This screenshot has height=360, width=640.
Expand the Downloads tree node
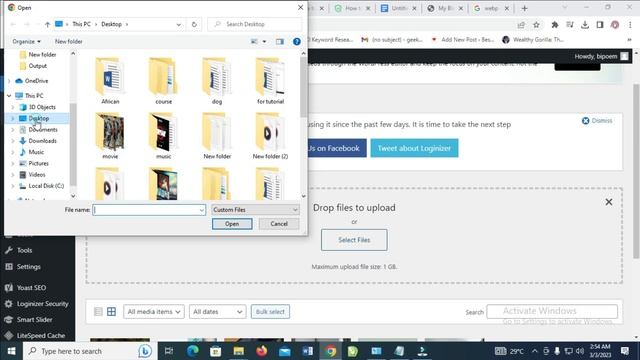click(13, 141)
